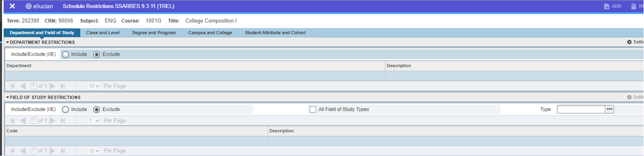Open the Degree and Program tab
644x156 pixels.
click(x=154, y=33)
